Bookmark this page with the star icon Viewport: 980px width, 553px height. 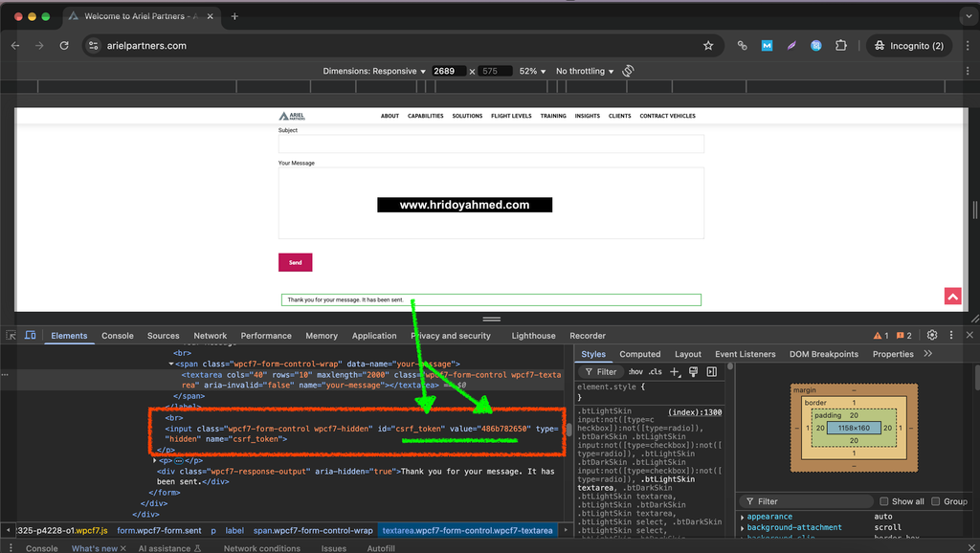[x=708, y=46]
